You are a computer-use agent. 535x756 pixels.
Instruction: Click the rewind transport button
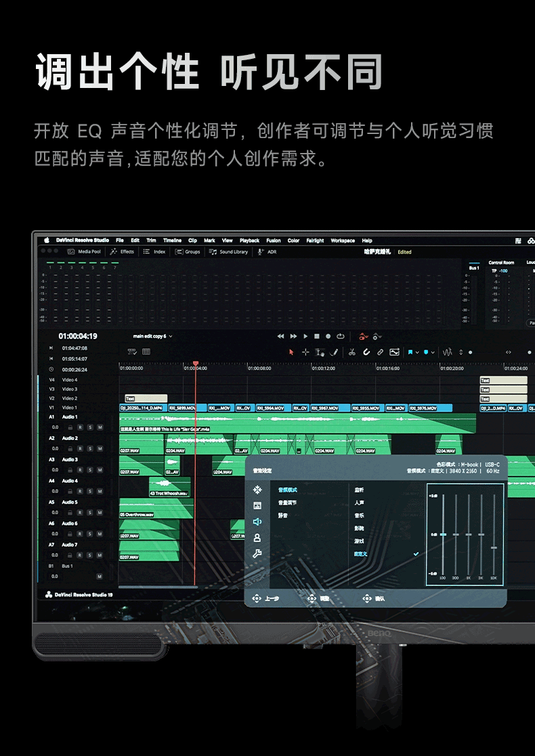click(280, 336)
